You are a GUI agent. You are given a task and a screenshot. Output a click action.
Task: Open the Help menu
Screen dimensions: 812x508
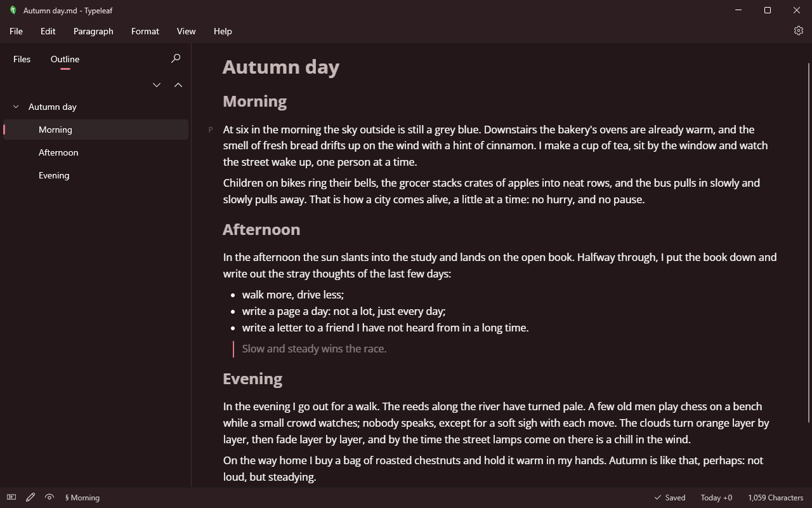point(223,31)
